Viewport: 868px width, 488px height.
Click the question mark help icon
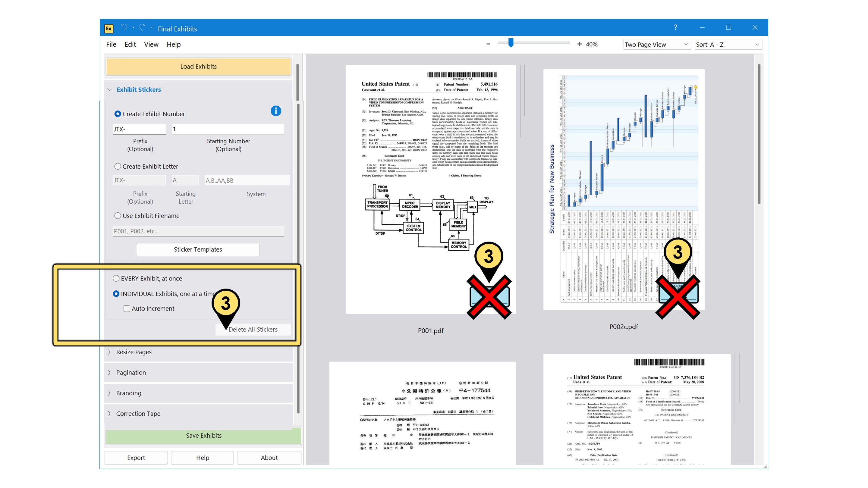[x=675, y=28]
